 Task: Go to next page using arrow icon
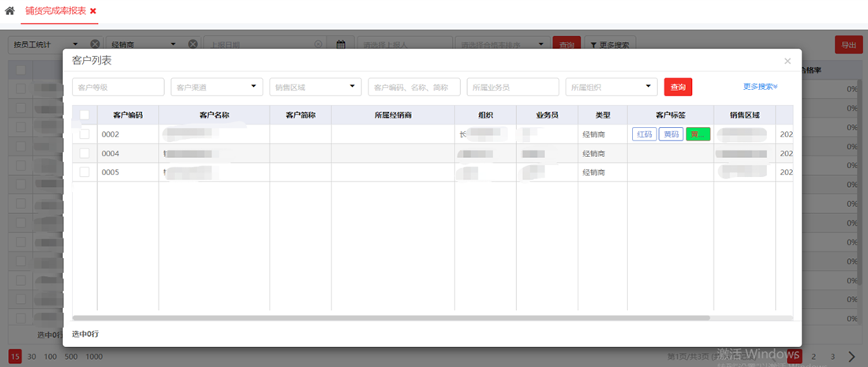tap(851, 357)
